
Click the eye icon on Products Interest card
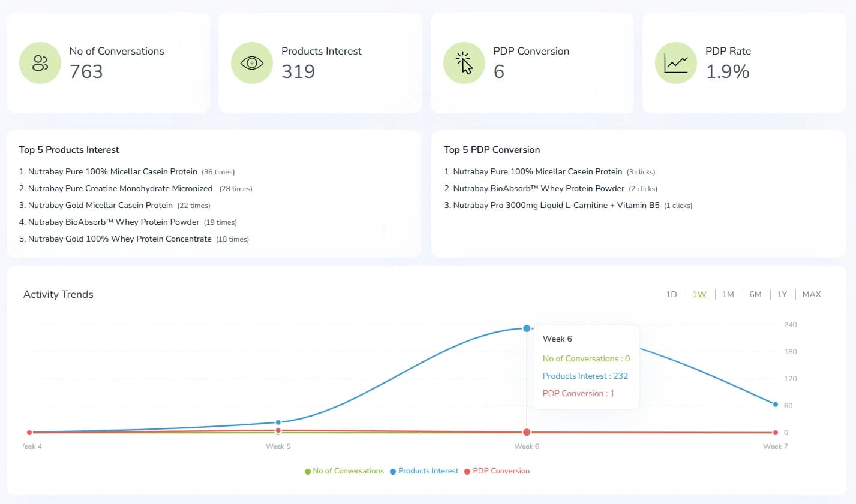point(251,62)
